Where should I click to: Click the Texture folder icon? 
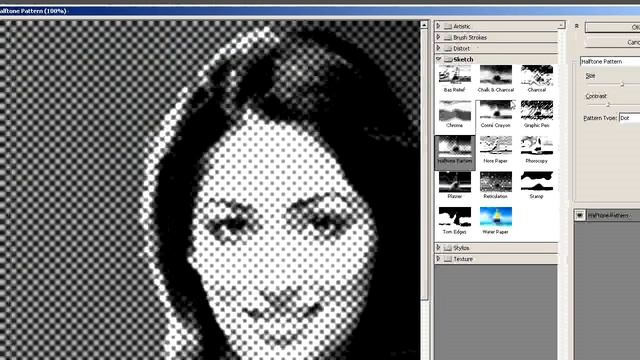(x=448, y=259)
